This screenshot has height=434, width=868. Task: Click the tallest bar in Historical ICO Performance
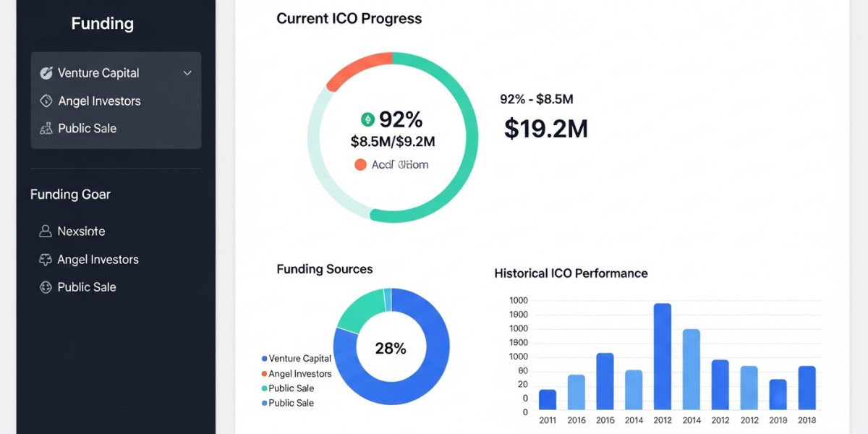[662, 356]
